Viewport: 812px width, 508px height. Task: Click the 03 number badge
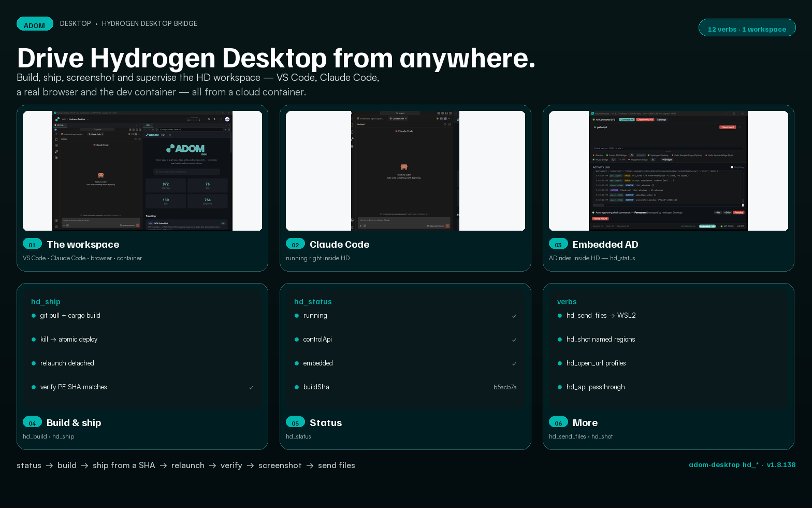click(x=558, y=244)
